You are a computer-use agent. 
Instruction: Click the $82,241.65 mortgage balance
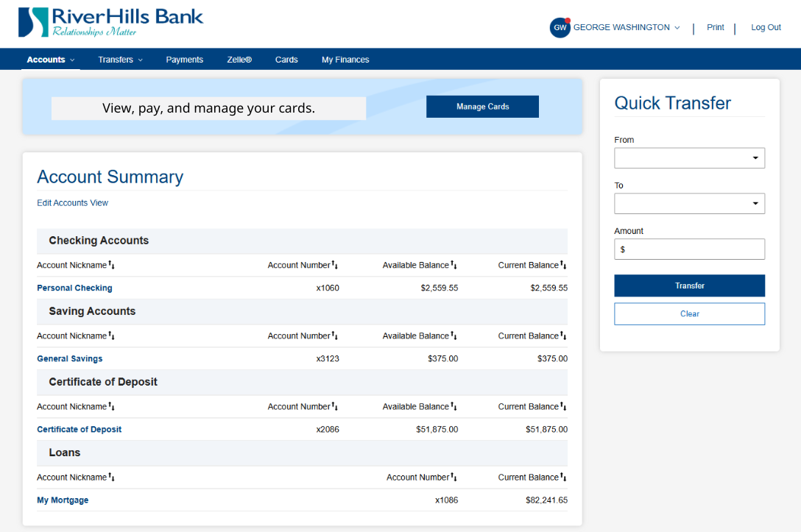click(546, 500)
